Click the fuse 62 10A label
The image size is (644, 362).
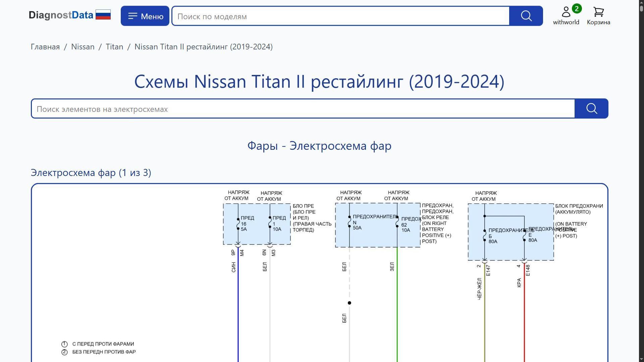[x=411, y=225]
